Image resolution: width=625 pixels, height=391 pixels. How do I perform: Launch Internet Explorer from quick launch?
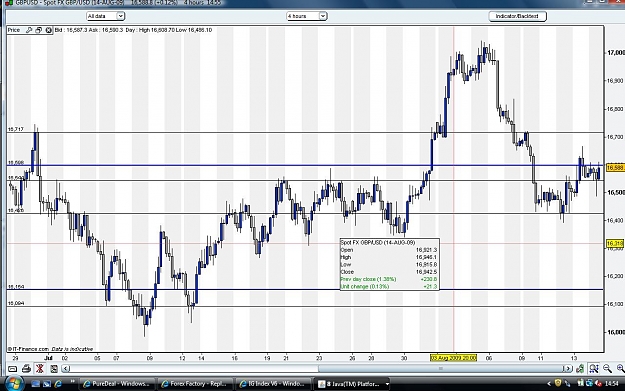click(x=58, y=384)
